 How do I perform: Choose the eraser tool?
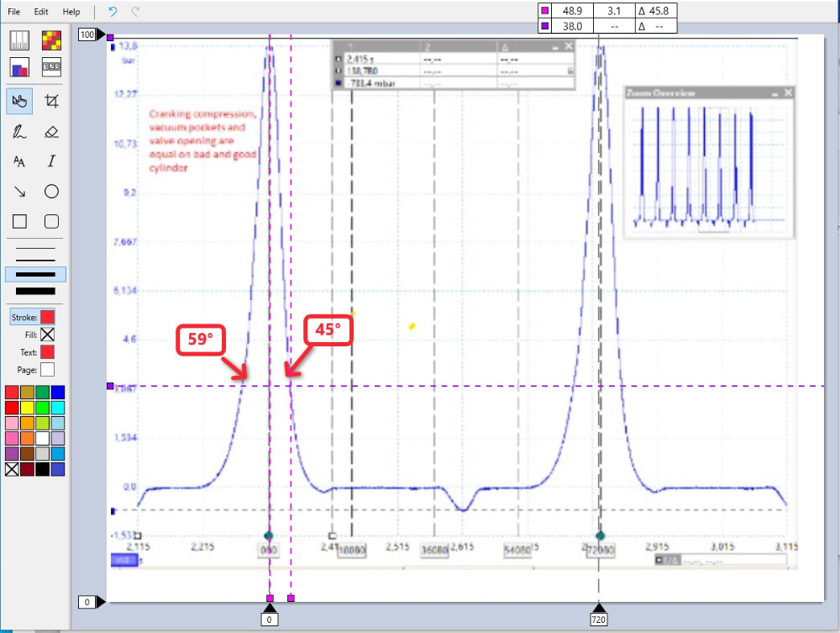pyautogui.click(x=51, y=132)
